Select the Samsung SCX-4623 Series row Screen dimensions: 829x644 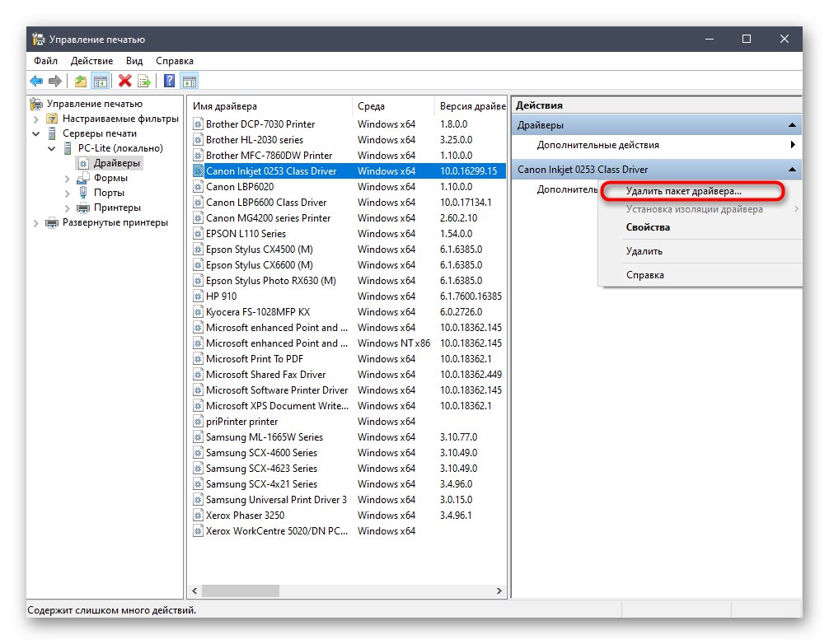pyautogui.click(x=348, y=469)
